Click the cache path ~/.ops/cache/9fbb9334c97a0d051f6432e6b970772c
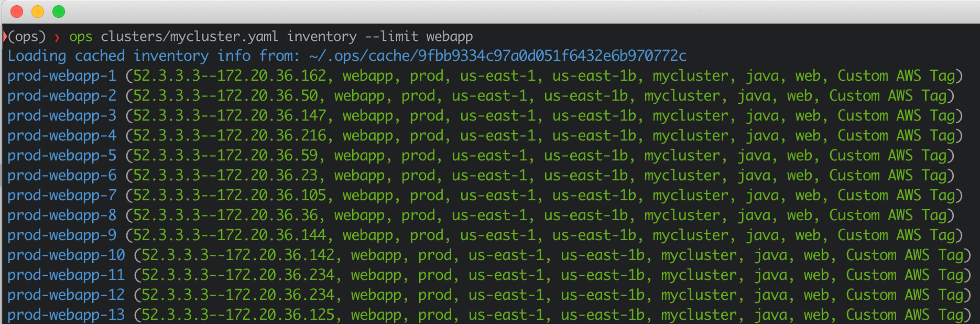This screenshot has width=980, height=324. click(497, 56)
